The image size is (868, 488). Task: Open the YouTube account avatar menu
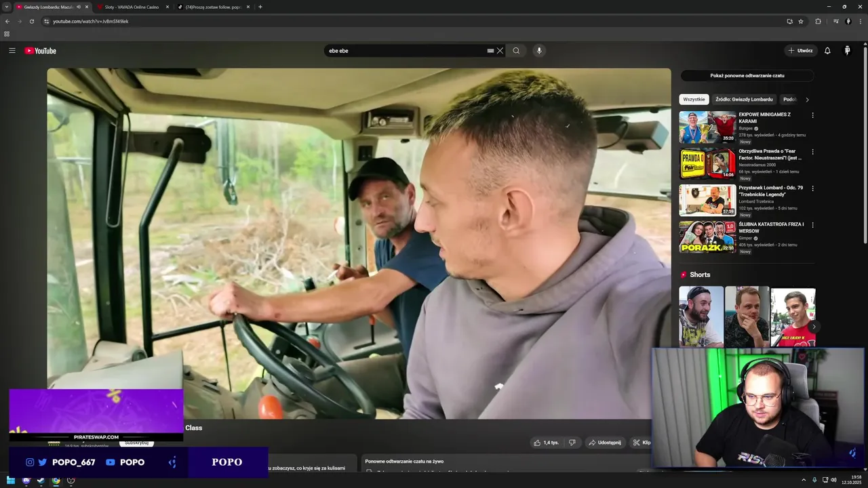(847, 51)
